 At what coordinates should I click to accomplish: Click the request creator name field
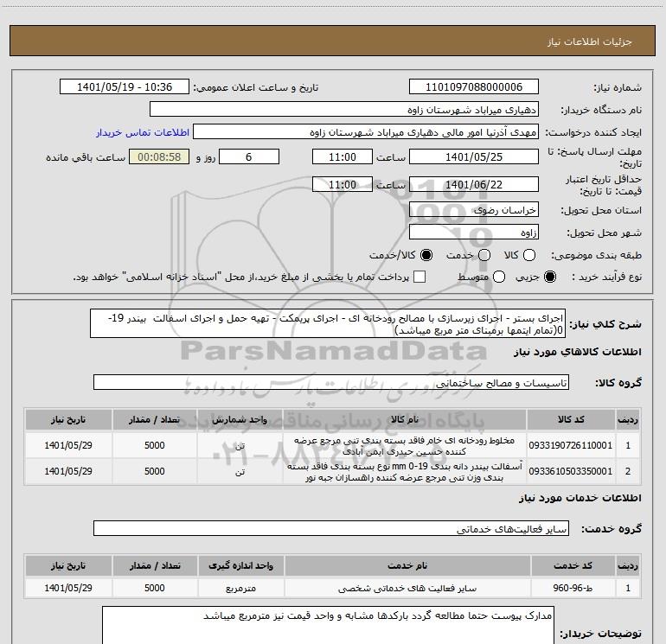(x=366, y=132)
